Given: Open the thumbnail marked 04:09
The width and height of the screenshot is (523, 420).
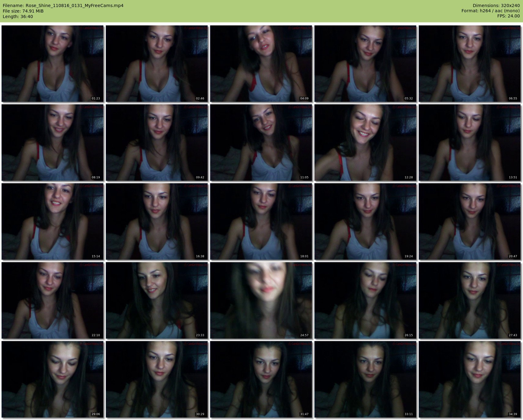Looking at the screenshot, I should coord(261,63).
